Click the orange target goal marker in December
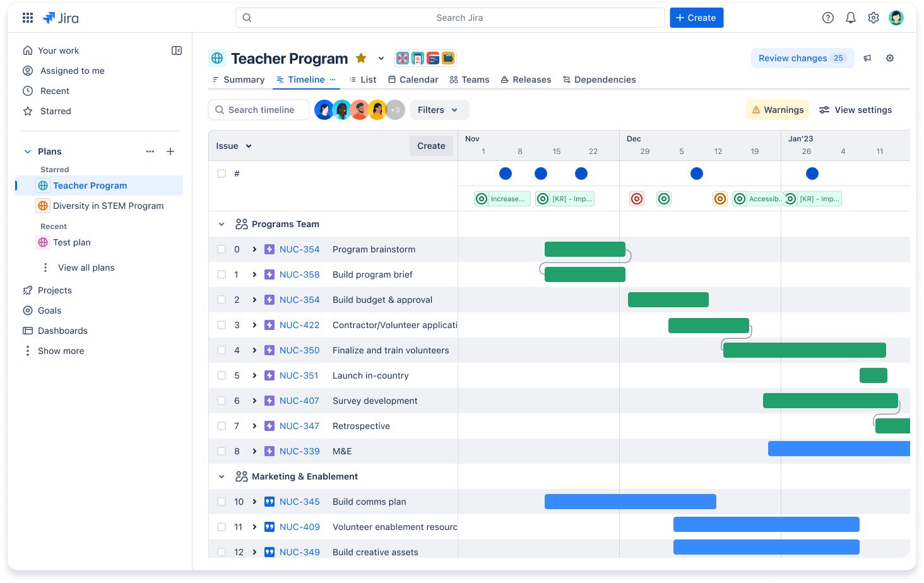Image resolution: width=924 pixels, height=583 pixels. (720, 199)
